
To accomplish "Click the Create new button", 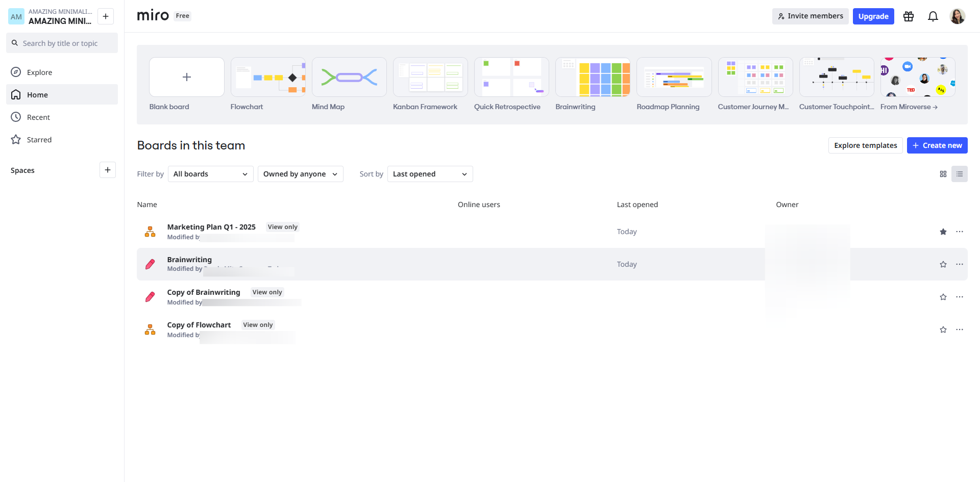I will (x=937, y=145).
